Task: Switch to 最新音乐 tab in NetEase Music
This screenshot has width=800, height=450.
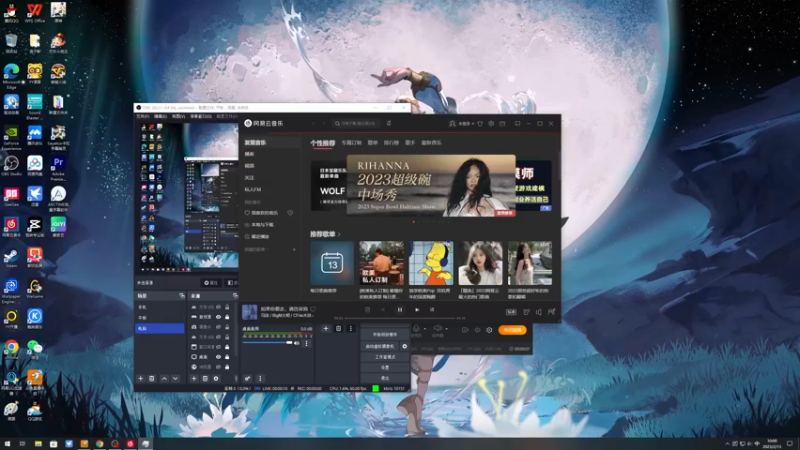Action: [x=431, y=143]
